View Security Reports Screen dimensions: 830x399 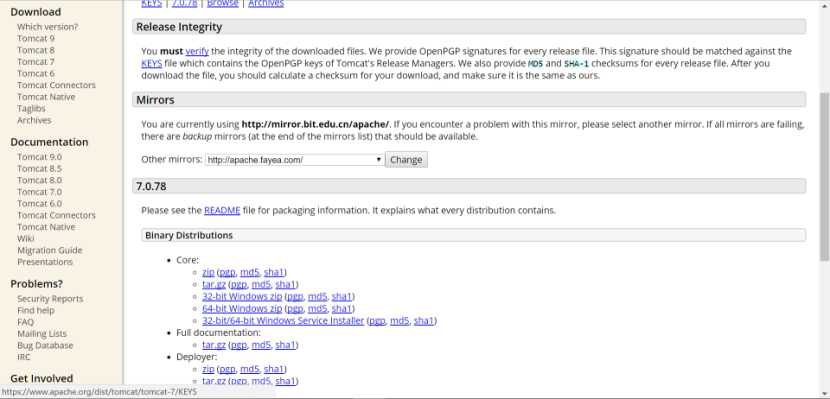pyautogui.click(x=50, y=298)
